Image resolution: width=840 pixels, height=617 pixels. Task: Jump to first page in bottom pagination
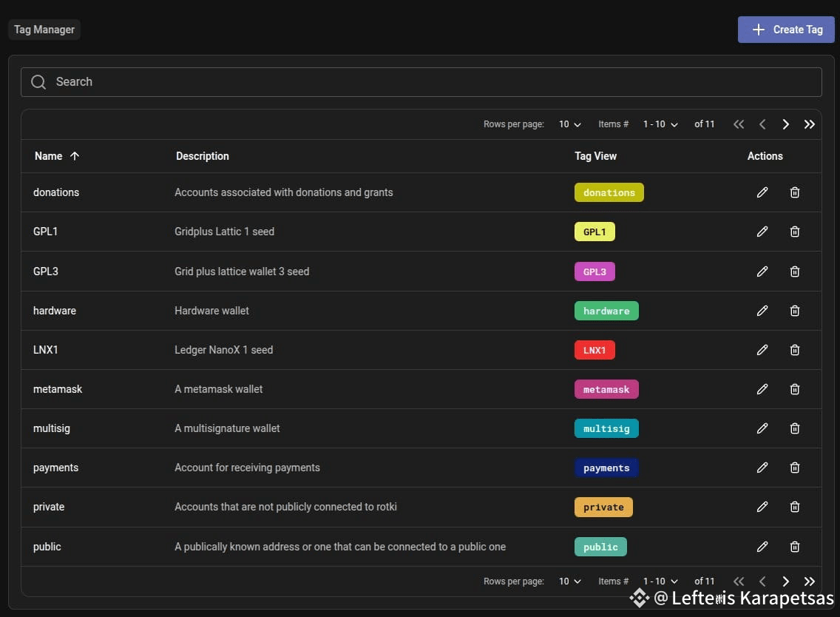click(x=739, y=581)
